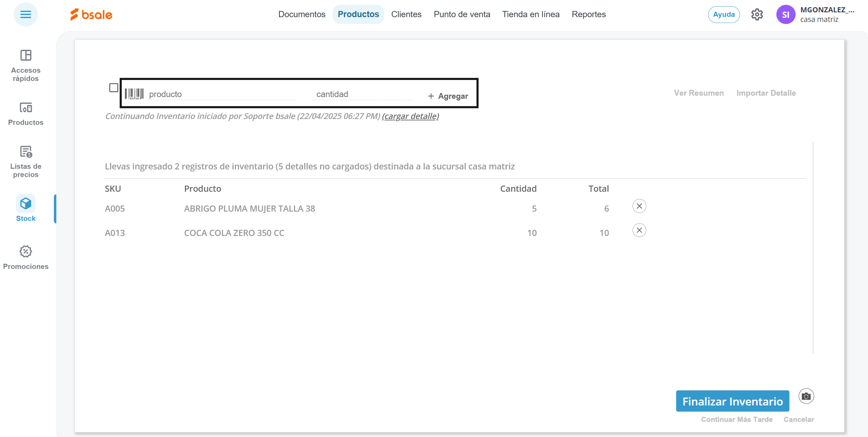Remove COCA COLA ZERO row
The image size is (868, 437).
click(639, 230)
